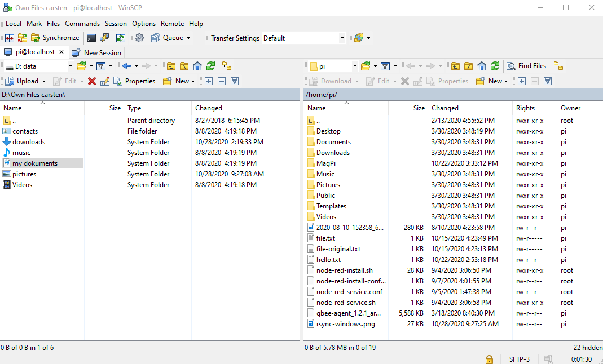Click the New Session tab icon
This screenshot has height=364, width=603.
(x=77, y=52)
